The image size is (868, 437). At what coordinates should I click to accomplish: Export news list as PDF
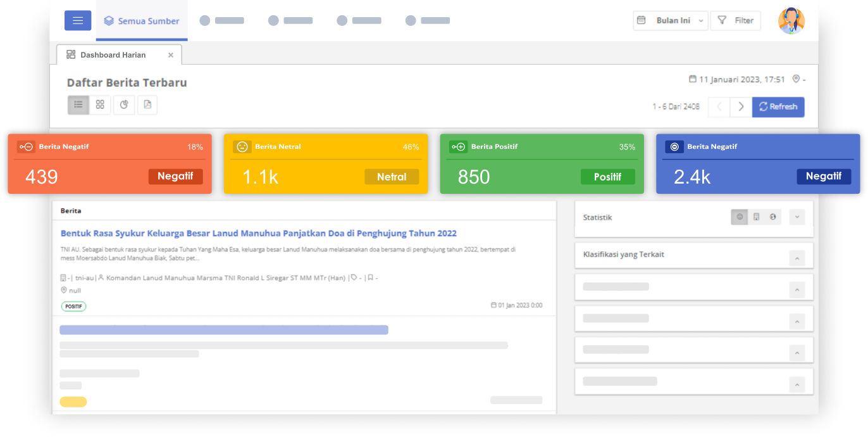[x=147, y=105]
